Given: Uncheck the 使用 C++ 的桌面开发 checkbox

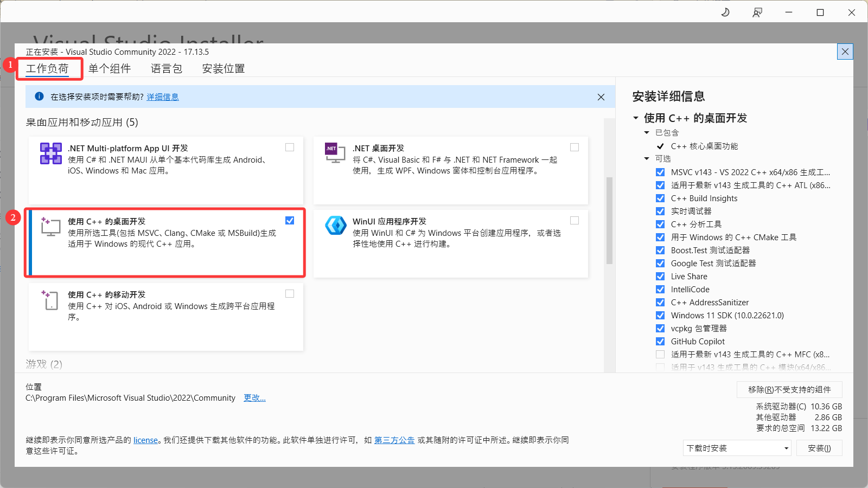Looking at the screenshot, I should tap(290, 220).
